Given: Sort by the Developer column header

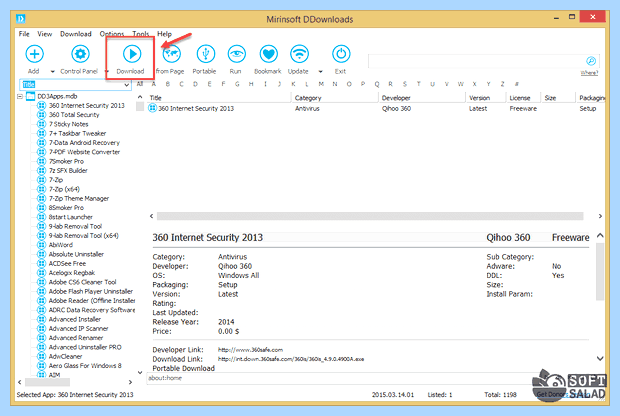Looking at the screenshot, I should 422,98.
